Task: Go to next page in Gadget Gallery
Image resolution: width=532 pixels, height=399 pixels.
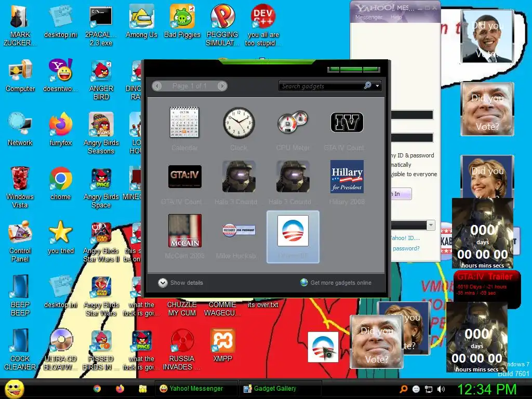Action: coord(222,86)
